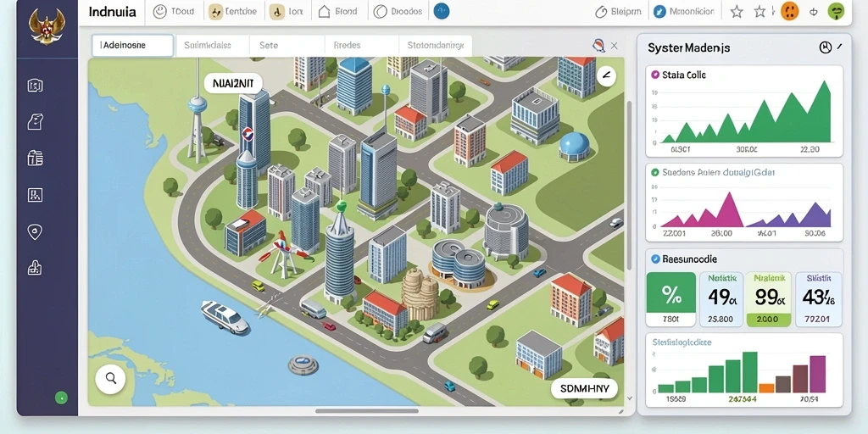
Task: Toggle the green status dot in the sidebar
Action: pyautogui.click(x=61, y=397)
